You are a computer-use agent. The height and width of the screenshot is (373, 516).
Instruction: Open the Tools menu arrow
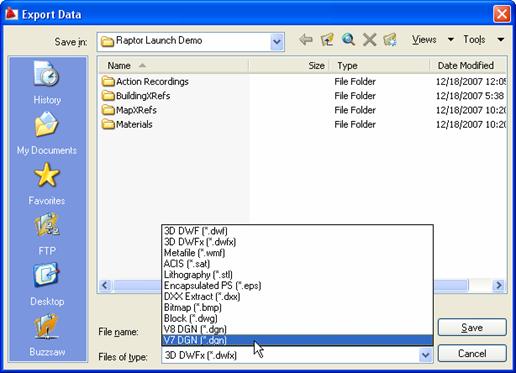tap(501, 39)
